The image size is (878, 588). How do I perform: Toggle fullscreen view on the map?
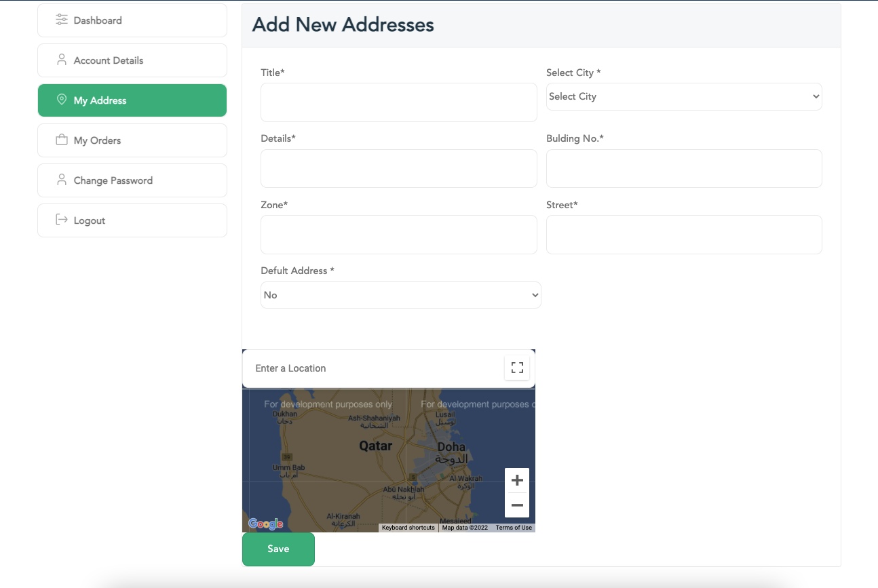(x=517, y=368)
